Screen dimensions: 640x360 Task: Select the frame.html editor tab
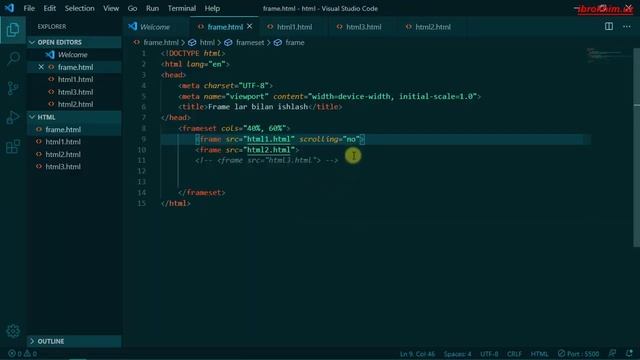[x=224, y=27]
